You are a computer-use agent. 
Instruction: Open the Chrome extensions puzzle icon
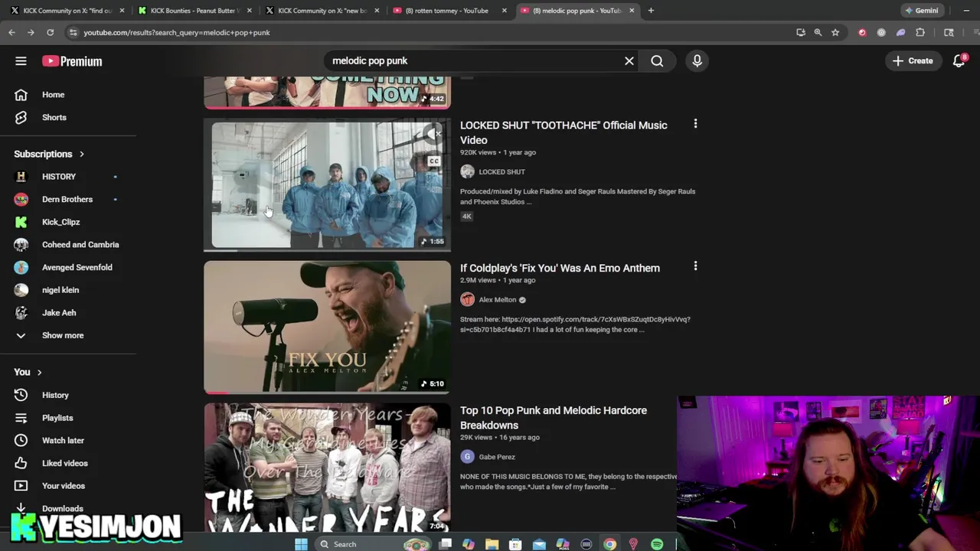920,32
